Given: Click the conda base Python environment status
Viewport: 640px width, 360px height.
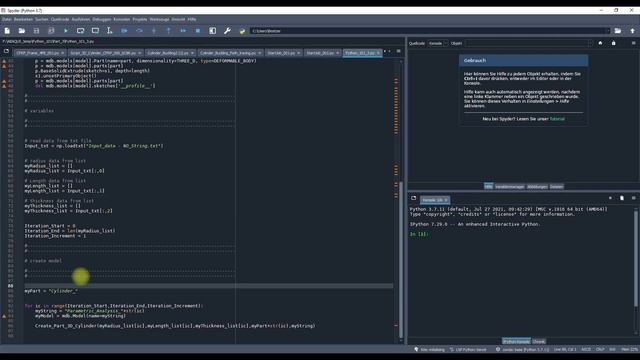Looking at the screenshot, I should click(522, 349).
